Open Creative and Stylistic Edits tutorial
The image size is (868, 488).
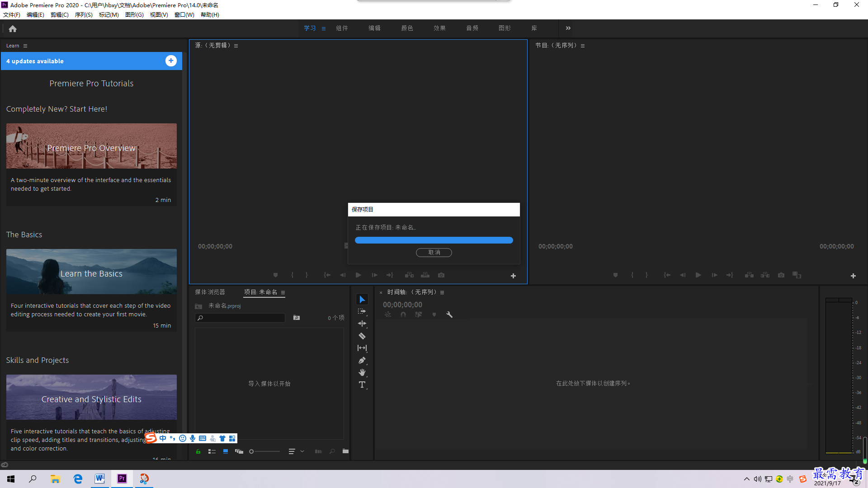click(x=91, y=397)
